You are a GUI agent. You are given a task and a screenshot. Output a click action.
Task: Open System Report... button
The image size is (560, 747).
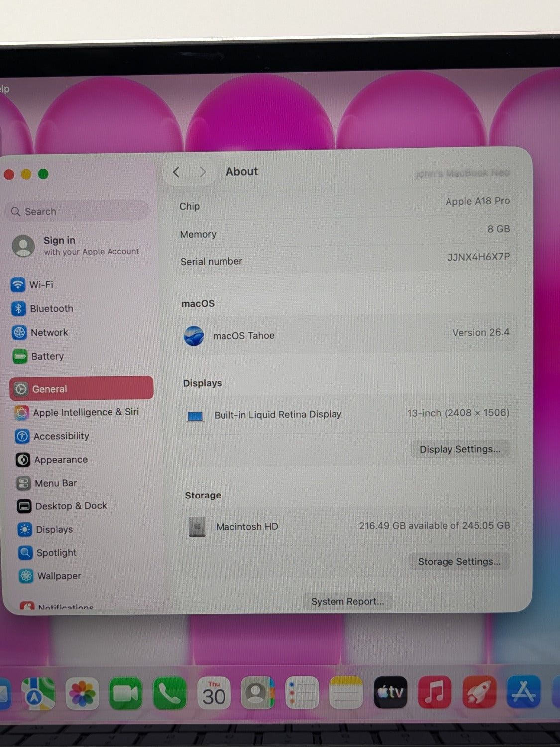pyautogui.click(x=347, y=601)
